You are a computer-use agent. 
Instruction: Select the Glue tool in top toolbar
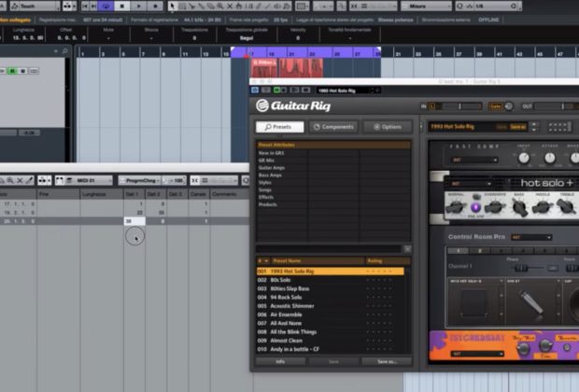201,6
